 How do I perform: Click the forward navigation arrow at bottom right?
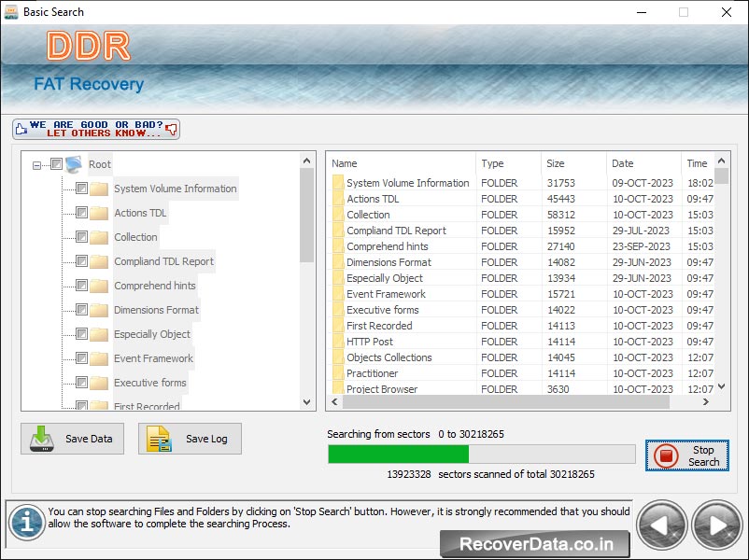[717, 525]
